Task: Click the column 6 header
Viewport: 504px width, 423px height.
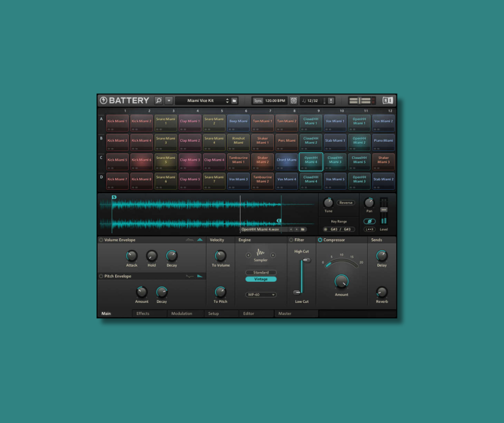Action: [x=246, y=111]
